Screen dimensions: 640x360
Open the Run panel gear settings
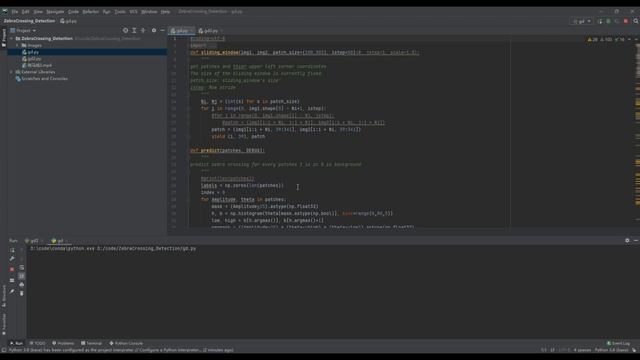[x=627, y=241]
